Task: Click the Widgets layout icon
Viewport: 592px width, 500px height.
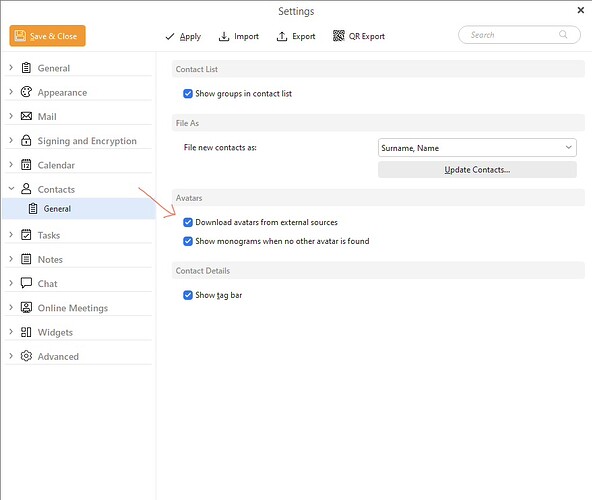Action: [x=26, y=332]
